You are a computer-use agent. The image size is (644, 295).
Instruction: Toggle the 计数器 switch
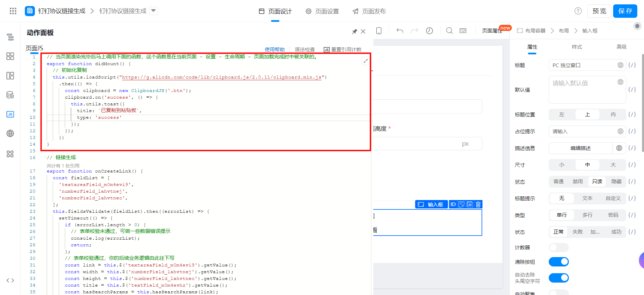click(x=559, y=248)
